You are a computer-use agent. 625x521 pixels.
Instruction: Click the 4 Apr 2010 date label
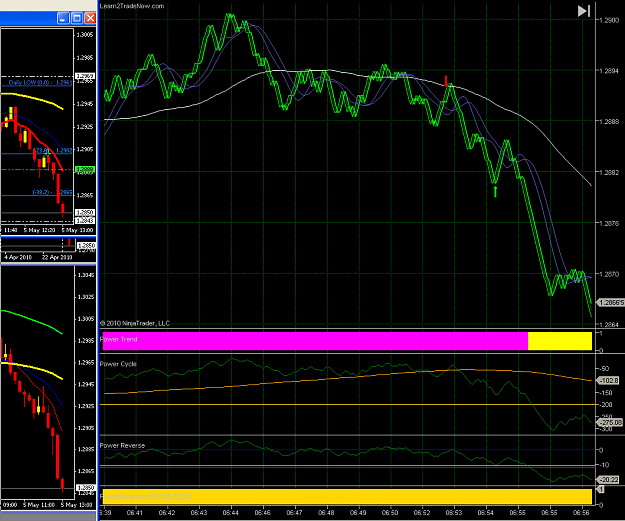[18, 258]
